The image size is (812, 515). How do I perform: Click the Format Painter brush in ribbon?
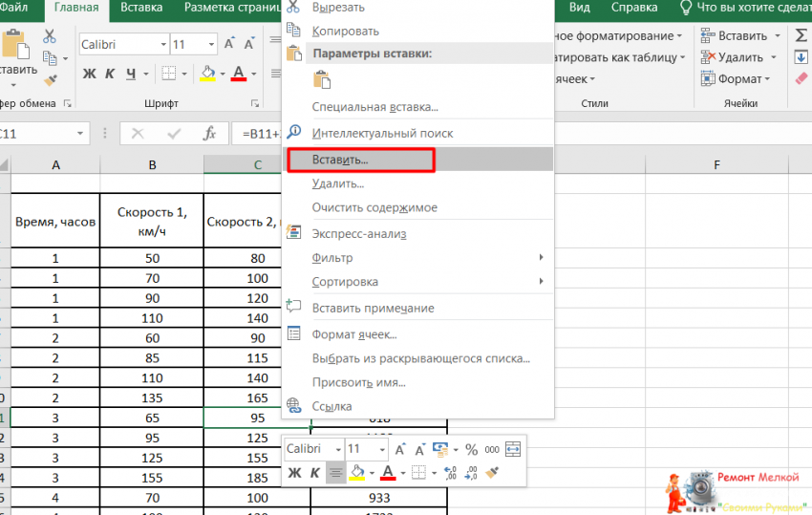(50, 80)
